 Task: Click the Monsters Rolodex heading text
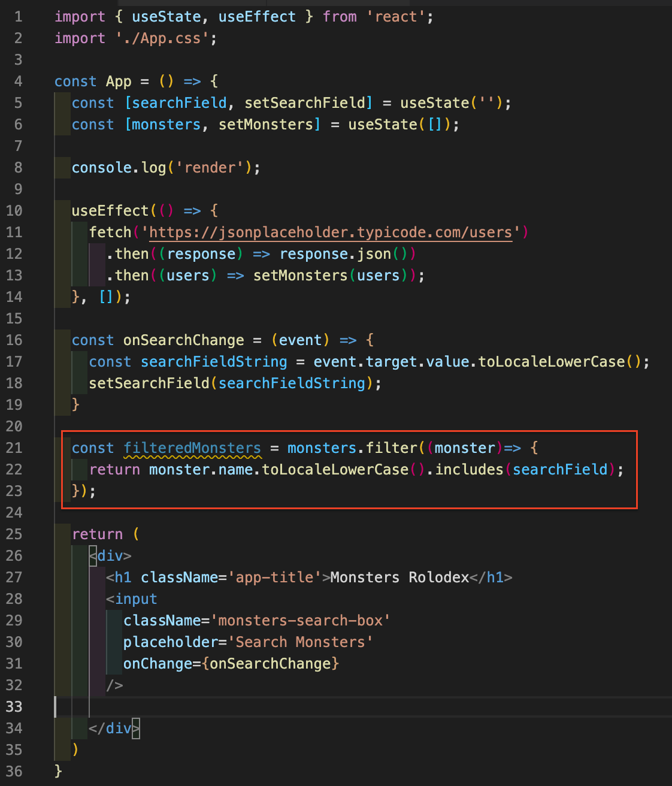[x=399, y=578]
